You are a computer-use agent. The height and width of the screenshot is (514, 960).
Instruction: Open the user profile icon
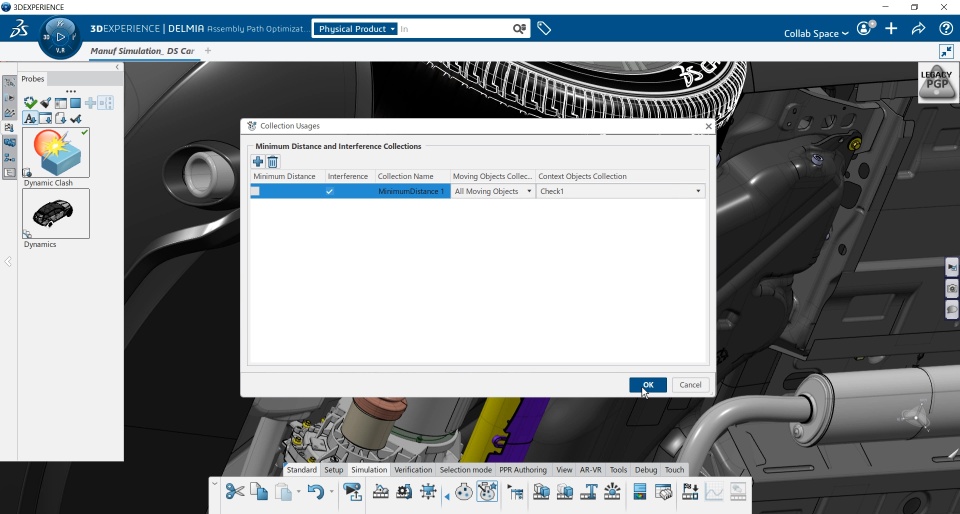point(864,28)
